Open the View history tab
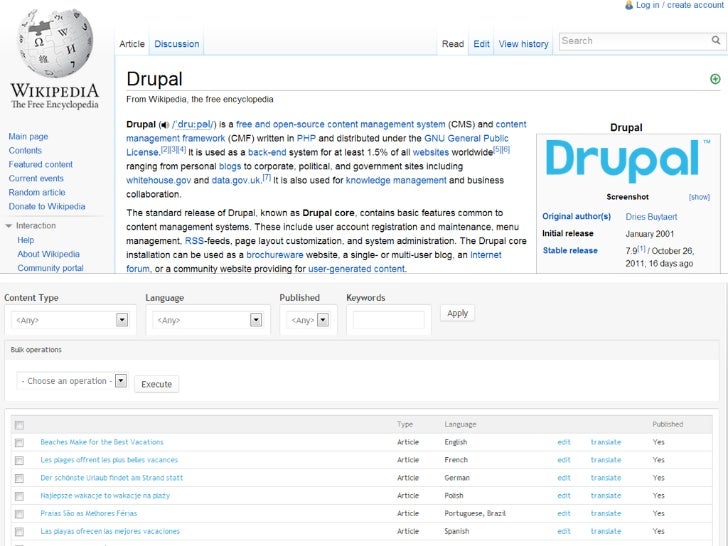 coord(523,44)
